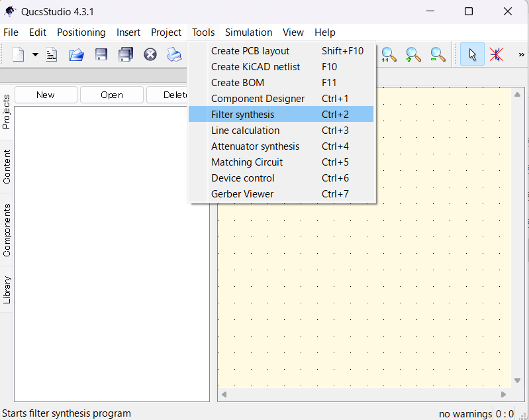Screen dimensions: 529x420
Task: Open Device control entry
Action: click(281, 178)
